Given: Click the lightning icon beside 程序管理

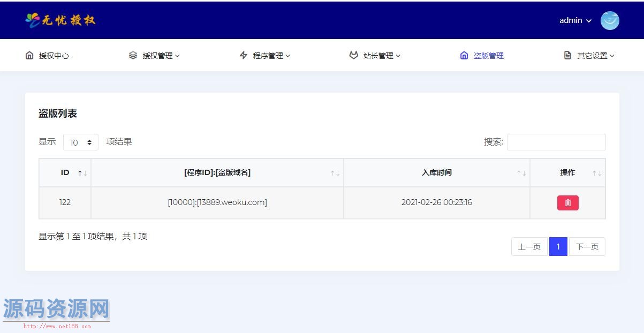Looking at the screenshot, I should [244, 55].
